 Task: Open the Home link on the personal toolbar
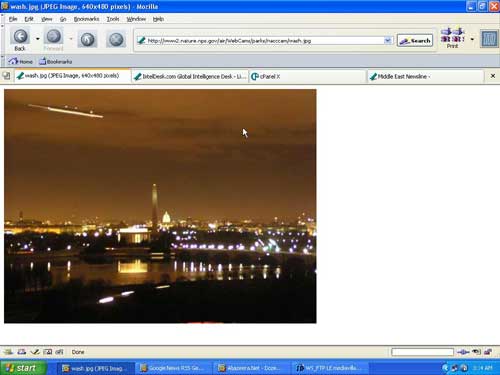(x=21, y=61)
